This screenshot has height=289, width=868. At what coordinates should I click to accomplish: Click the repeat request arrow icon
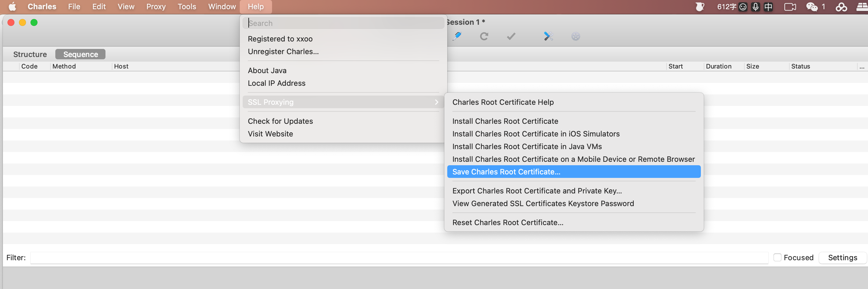[484, 36]
